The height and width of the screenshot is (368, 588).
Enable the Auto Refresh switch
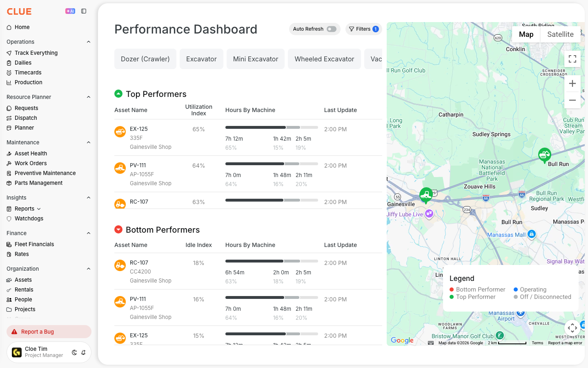[x=332, y=29]
